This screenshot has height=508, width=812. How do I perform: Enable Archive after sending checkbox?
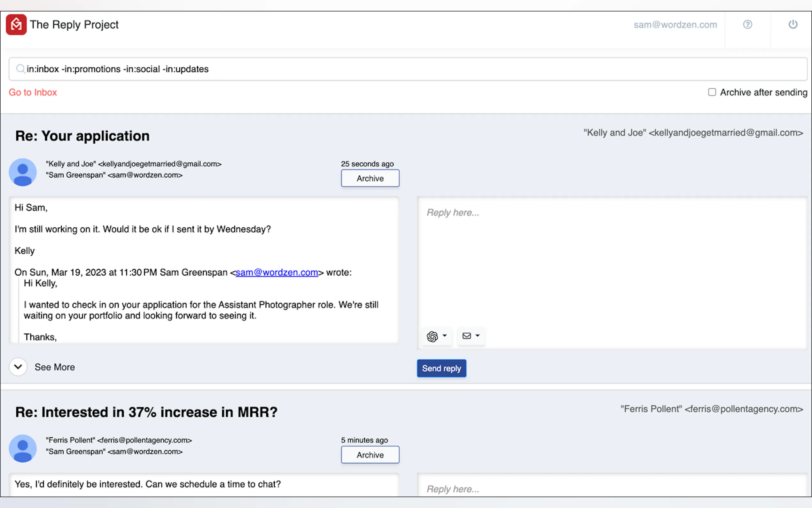(x=712, y=92)
